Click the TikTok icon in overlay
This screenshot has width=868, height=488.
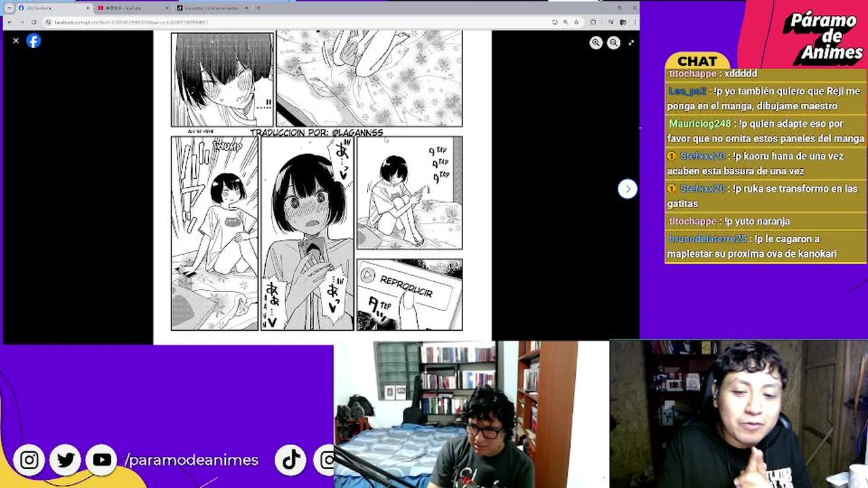pyautogui.click(x=291, y=460)
